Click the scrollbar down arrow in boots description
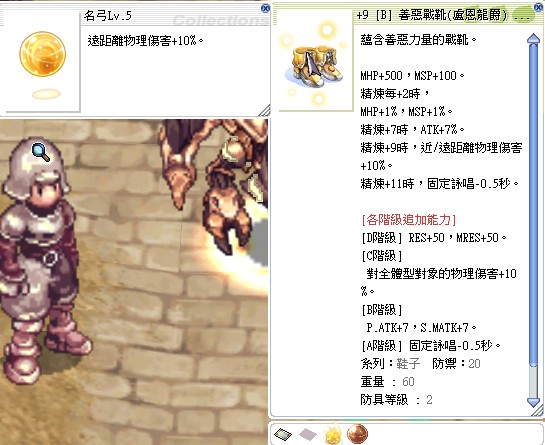This screenshot has height=445, width=545. (x=534, y=402)
